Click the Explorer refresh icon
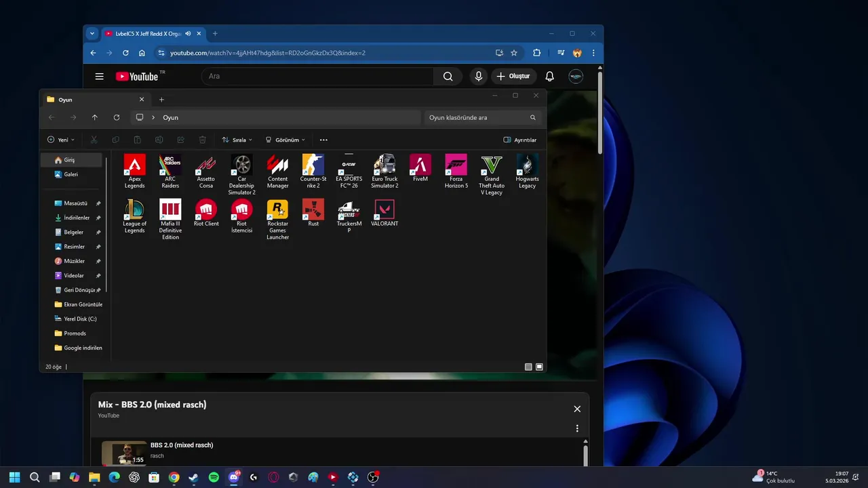Image resolution: width=868 pixels, height=488 pixels. 117,117
